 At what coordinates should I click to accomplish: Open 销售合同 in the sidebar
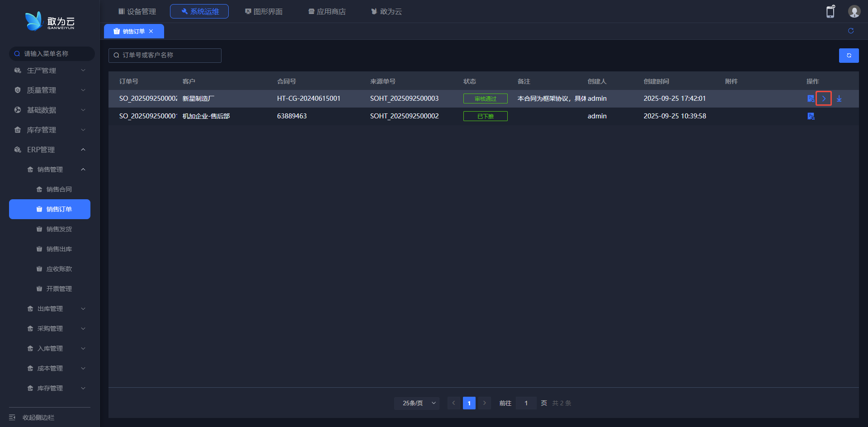pos(50,189)
